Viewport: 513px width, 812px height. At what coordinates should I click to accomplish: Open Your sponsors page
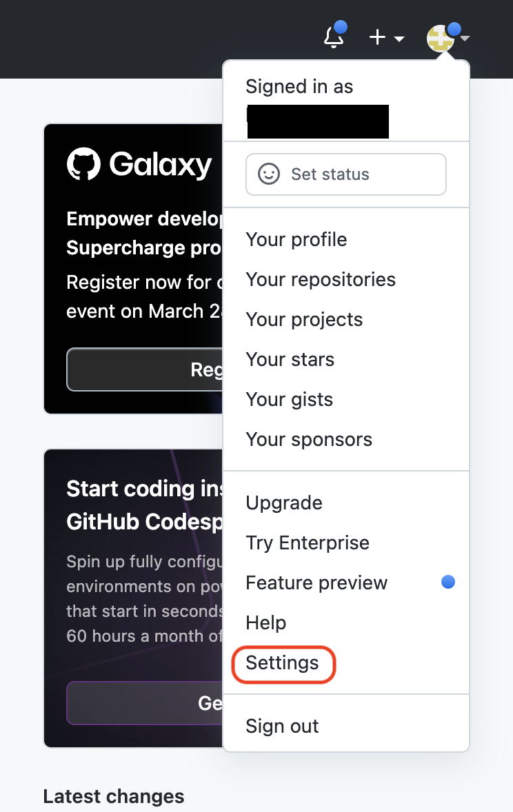[x=309, y=439]
